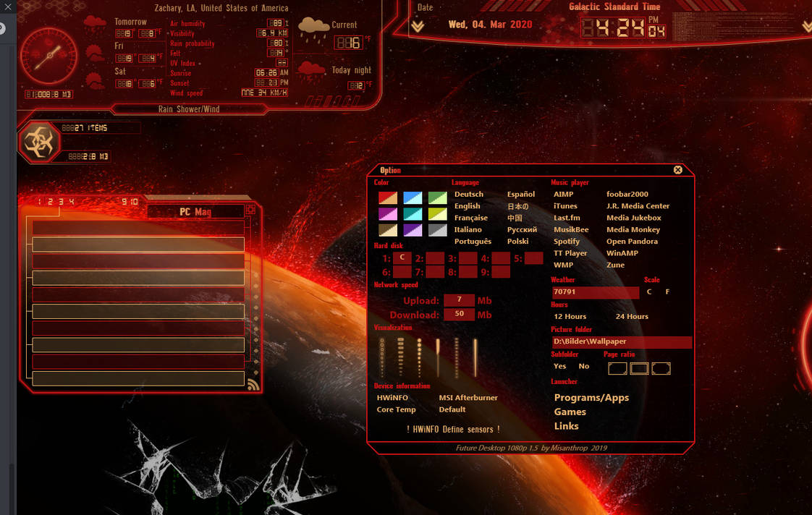
Task: Select English as the language
Action: 469,205
